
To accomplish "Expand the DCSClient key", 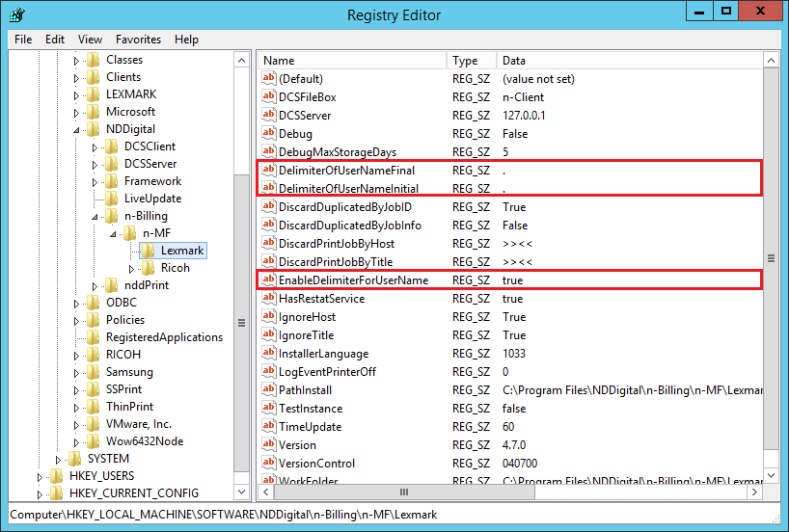I will tap(95, 146).
